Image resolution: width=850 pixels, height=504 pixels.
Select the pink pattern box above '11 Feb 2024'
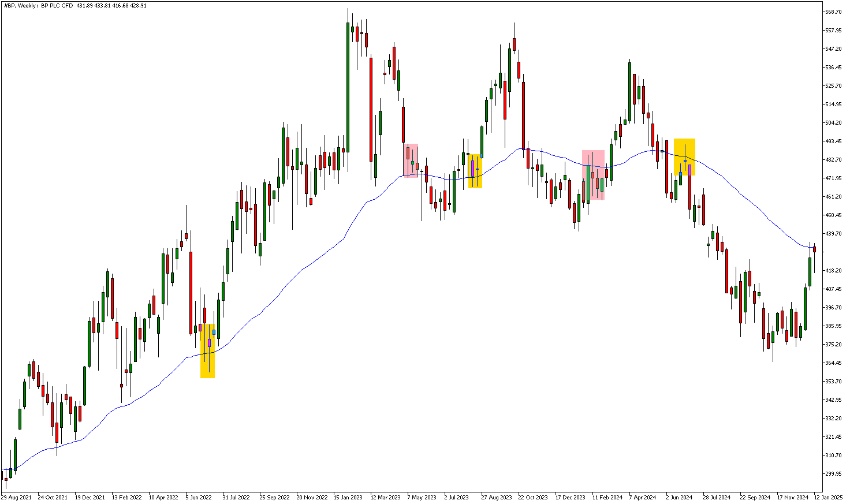(x=593, y=175)
